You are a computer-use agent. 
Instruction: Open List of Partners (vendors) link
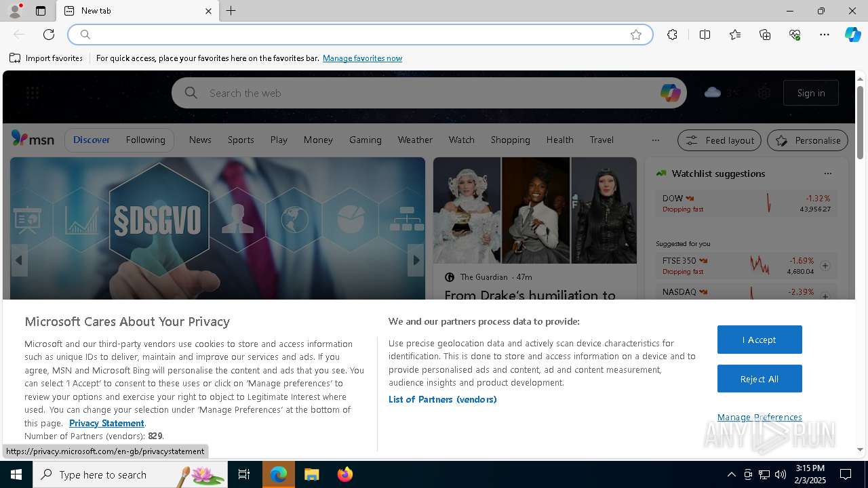[443, 399]
